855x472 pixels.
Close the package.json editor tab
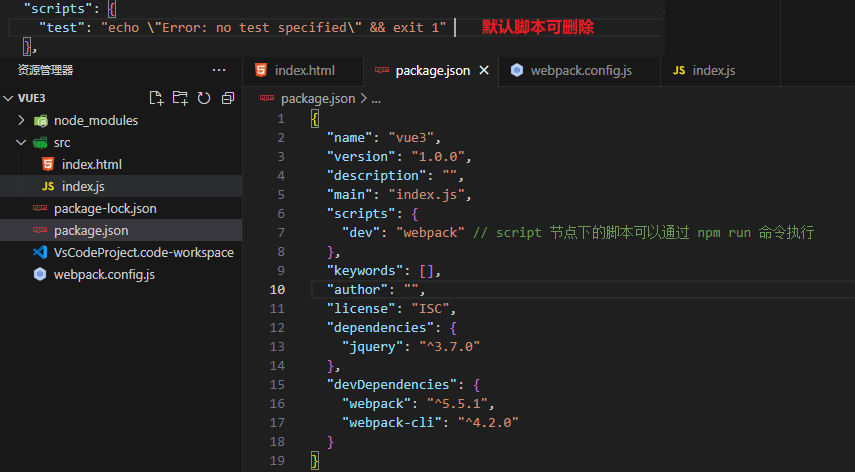484,70
